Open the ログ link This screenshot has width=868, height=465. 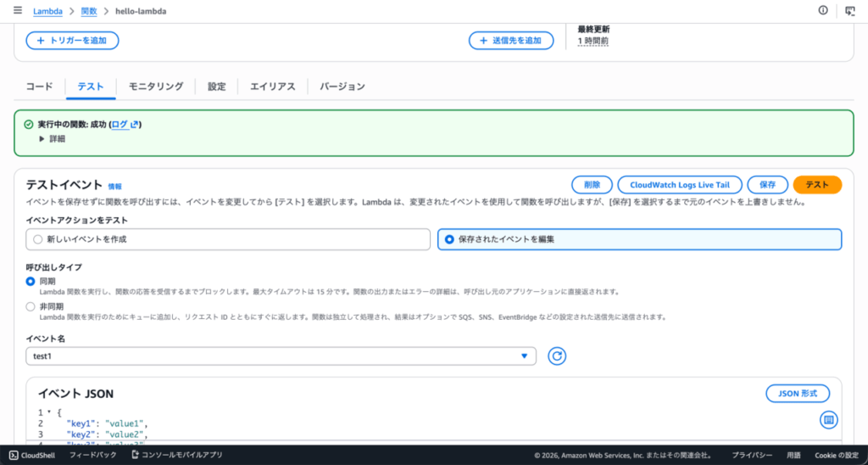click(x=125, y=125)
